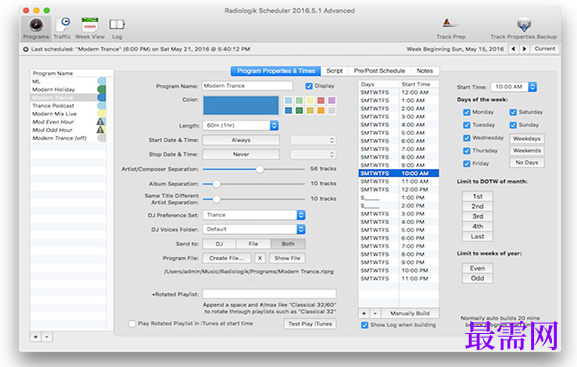Toggle Show Log when building
The height and width of the screenshot is (367, 577).
tap(364, 325)
